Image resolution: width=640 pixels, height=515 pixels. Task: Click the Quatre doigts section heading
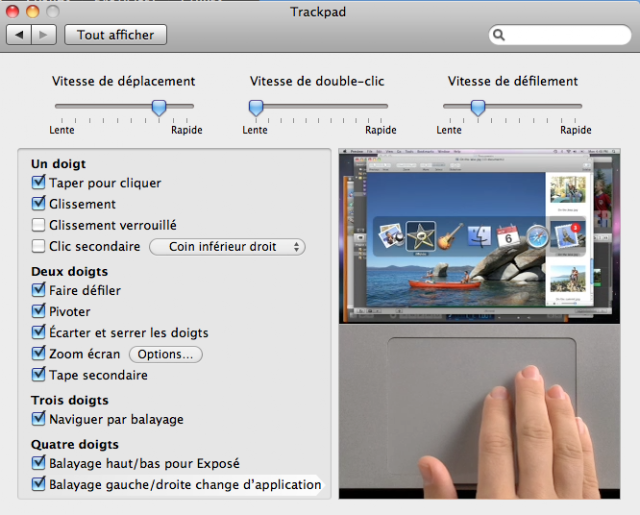pos(75,444)
